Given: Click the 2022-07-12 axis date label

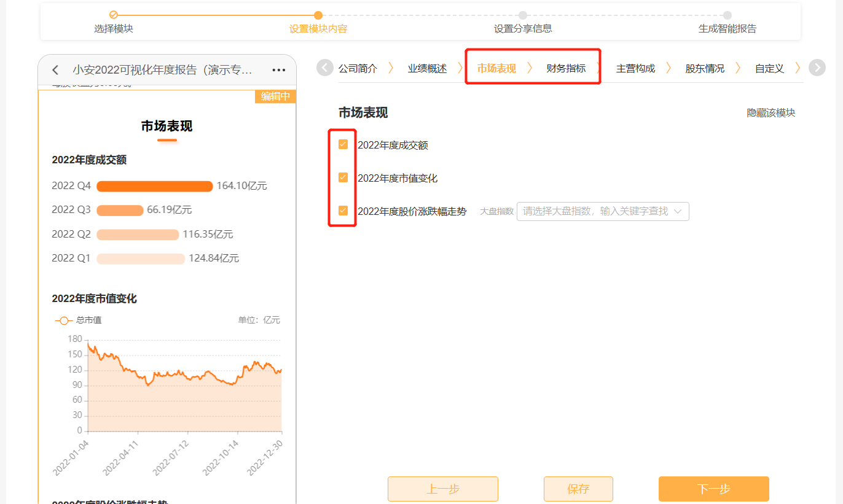Looking at the screenshot, I should (171, 457).
